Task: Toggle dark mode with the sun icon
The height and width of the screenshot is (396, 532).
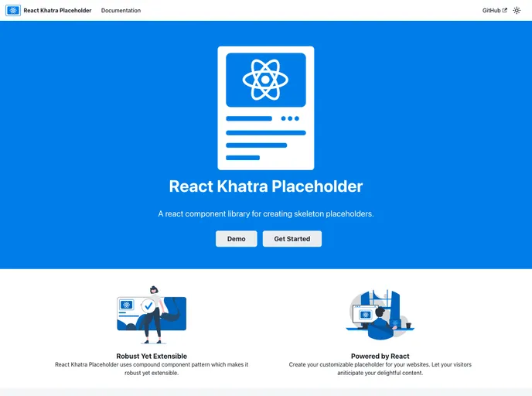Action: (x=517, y=11)
